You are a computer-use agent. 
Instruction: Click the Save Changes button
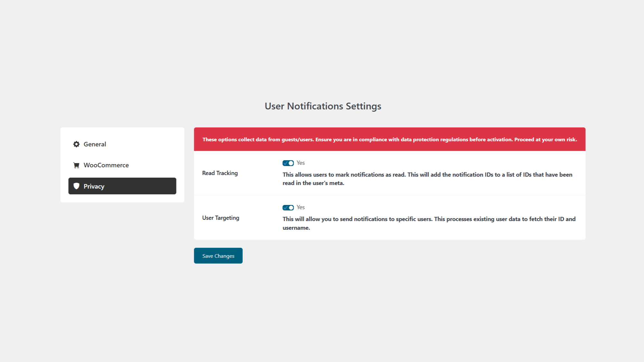tap(218, 255)
